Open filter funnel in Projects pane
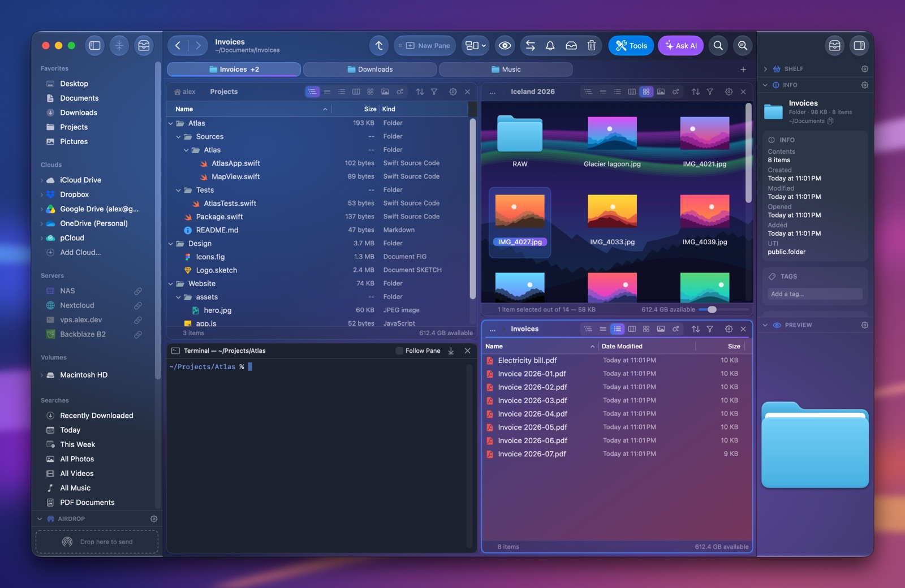Image resolution: width=905 pixels, height=588 pixels. pos(434,92)
